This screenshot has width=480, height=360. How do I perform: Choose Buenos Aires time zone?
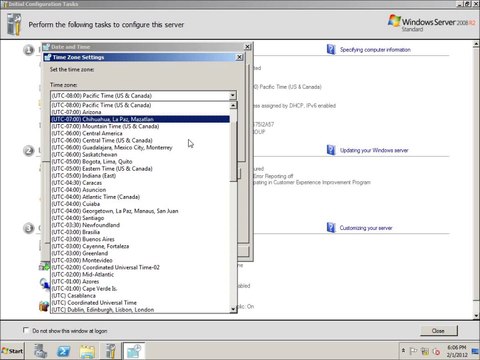pos(140,239)
